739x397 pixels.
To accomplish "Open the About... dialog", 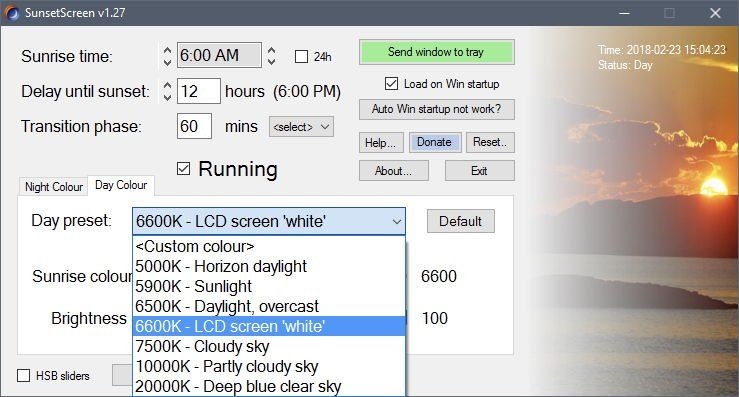I will click(394, 171).
